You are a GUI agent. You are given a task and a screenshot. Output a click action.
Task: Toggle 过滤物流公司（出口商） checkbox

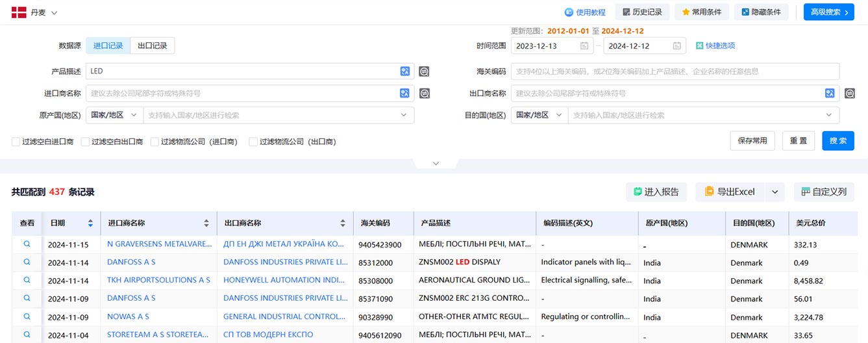tap(253, 142)
